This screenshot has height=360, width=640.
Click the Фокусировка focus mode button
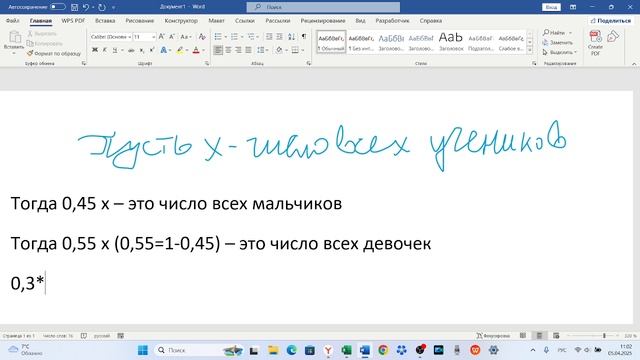493,336
